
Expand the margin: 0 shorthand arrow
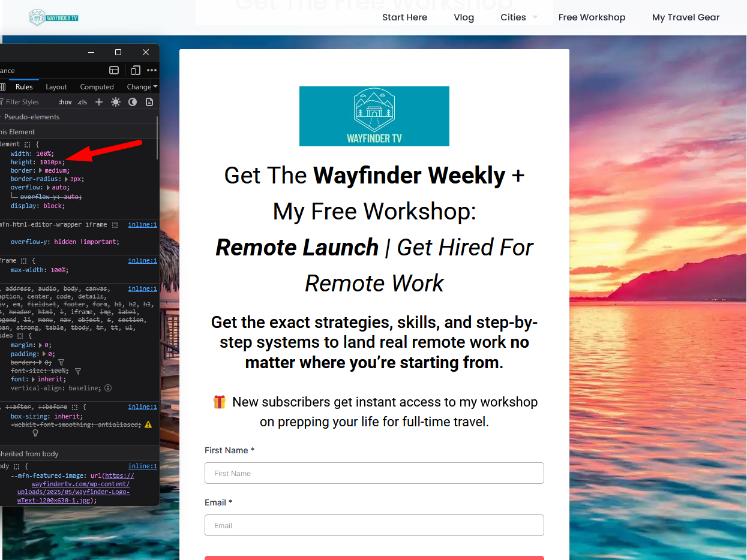pos(41,345)
